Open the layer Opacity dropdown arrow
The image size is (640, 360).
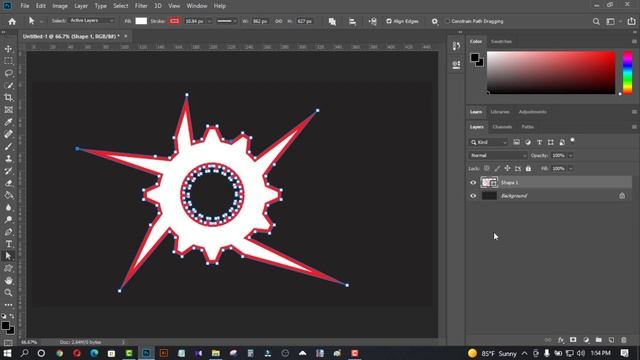pyautogui.click(x=571, y=156)
